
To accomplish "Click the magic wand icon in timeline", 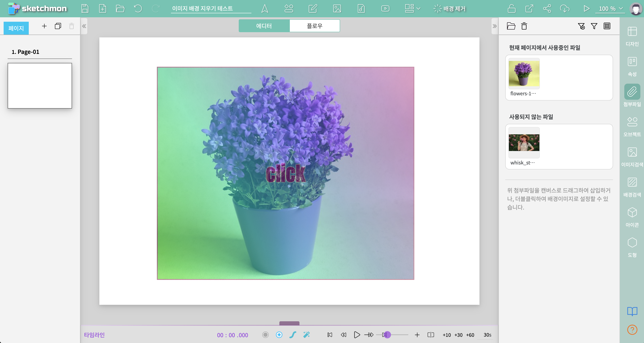I will tap(306, 335).
